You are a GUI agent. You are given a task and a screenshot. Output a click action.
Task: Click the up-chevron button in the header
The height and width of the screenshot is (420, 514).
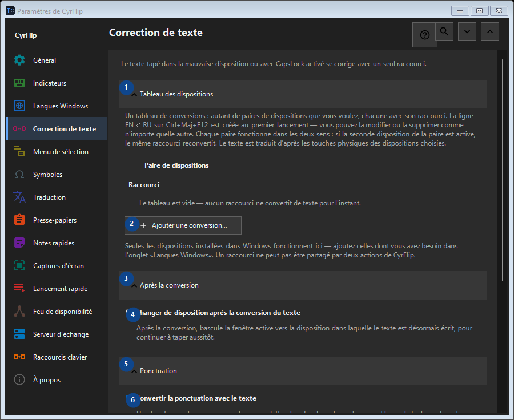click(490, 31)
